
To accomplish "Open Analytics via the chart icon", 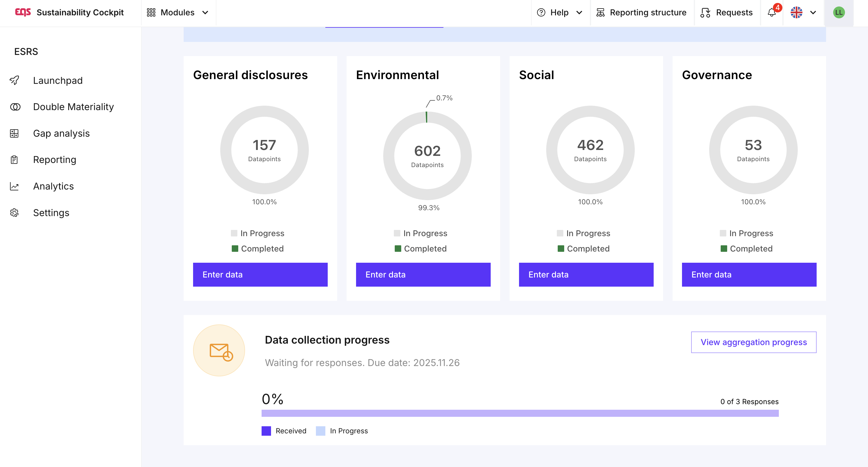I will (x=14, y=186).
